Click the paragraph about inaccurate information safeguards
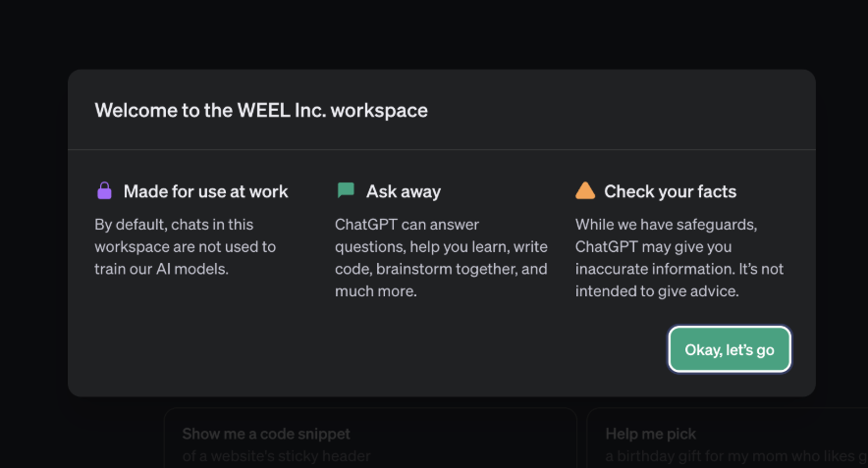The width and height of the screenshot is (868, 468). pyautogui.click(x=678, y=257)
